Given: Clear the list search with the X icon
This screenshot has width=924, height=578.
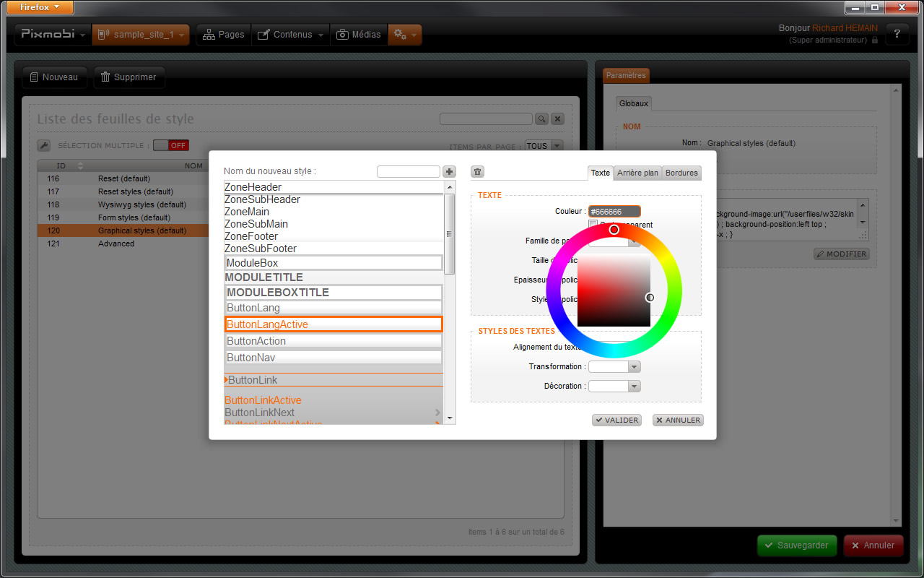Looking at the screenshot, I should click(x=557, y=119).
